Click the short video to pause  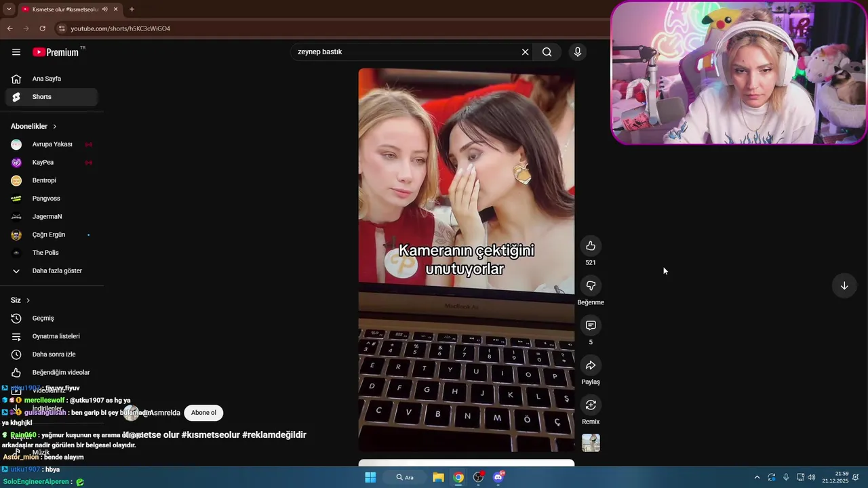pyautogui.click(x=467, y=260)
